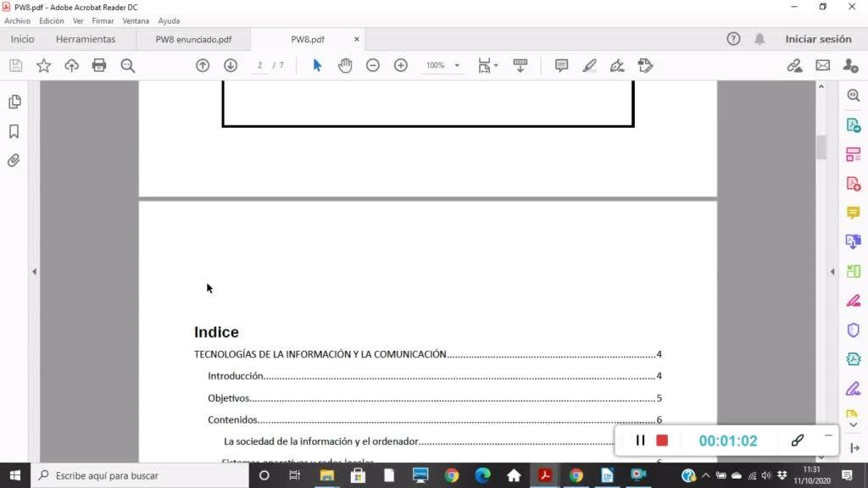Viewport: 868px width, 488px height.
Task: Click the search tool in right pane
Action: [853, 96]
